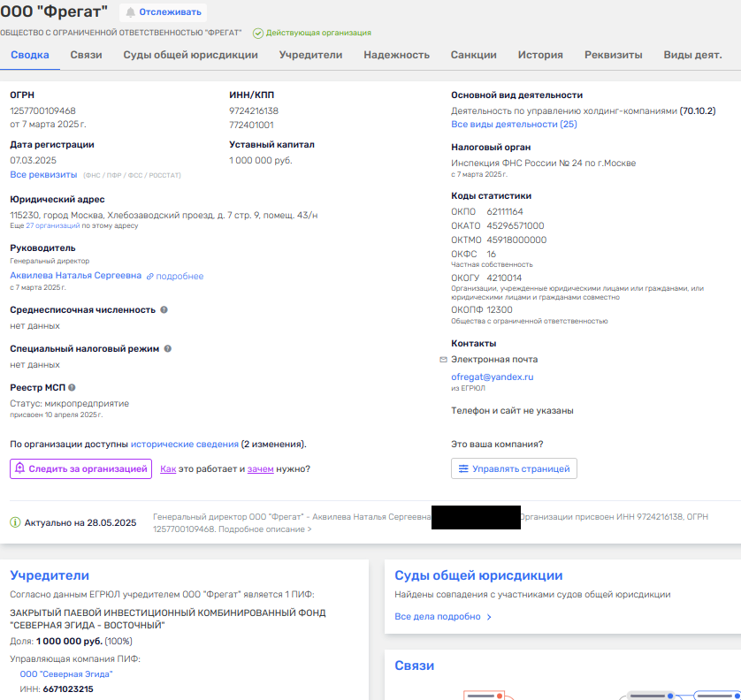Click help icon next to Специальный налоговый режим
This screenshot has width=741, height=700.
click(168, 348)
